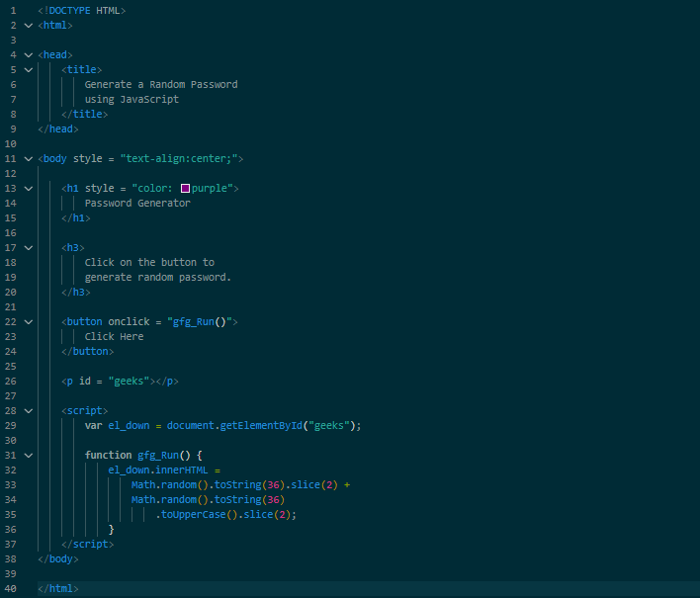Click the closing brace on line 36

[111, 529]
